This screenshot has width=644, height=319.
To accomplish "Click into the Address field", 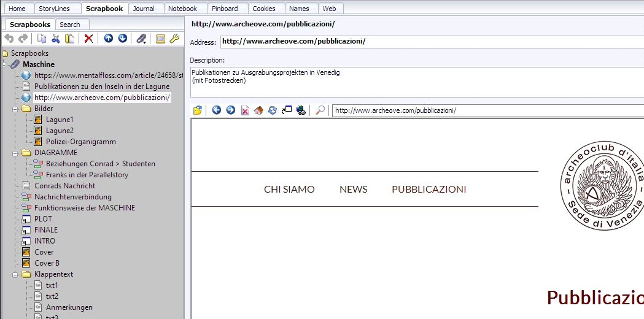I will pos(432,42).
